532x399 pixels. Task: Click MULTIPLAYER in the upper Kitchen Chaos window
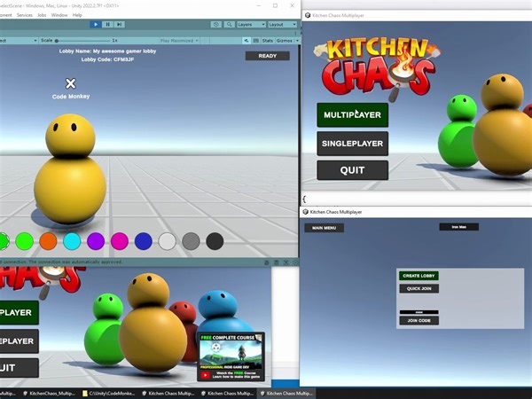pos(353,115)
